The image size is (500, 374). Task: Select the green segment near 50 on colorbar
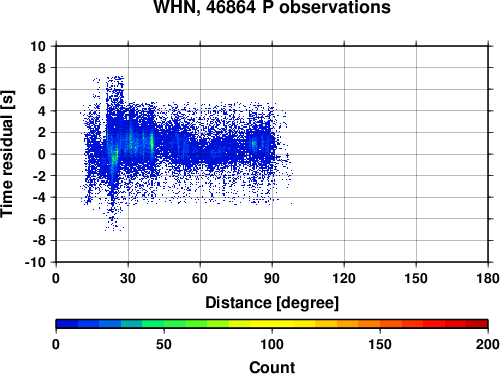(x=164, y=324)
